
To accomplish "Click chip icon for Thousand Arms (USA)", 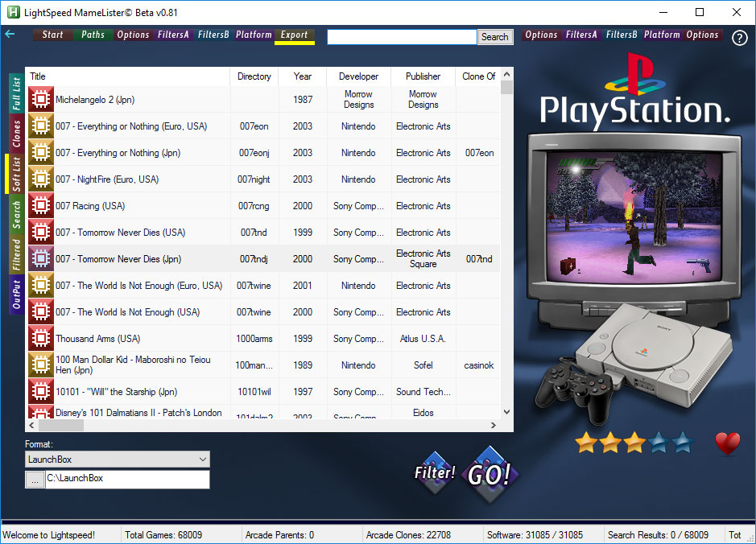I will [x=41, y=338].
